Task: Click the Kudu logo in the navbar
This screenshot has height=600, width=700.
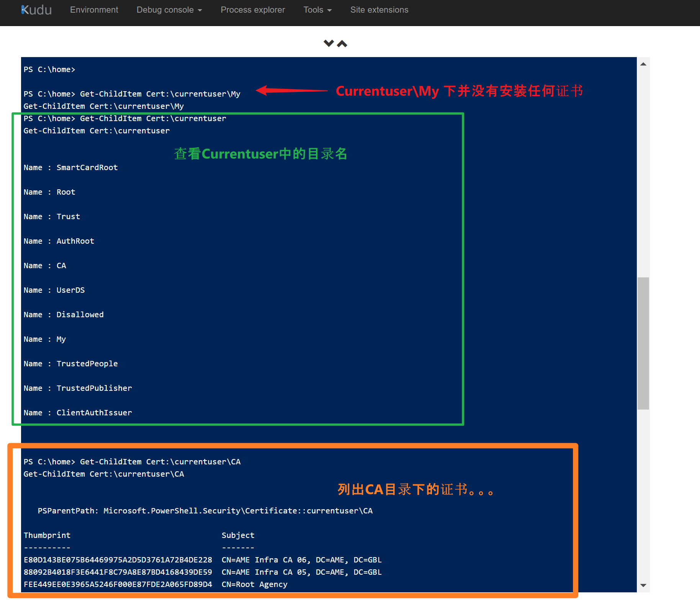Action: [x=36, y=10]
